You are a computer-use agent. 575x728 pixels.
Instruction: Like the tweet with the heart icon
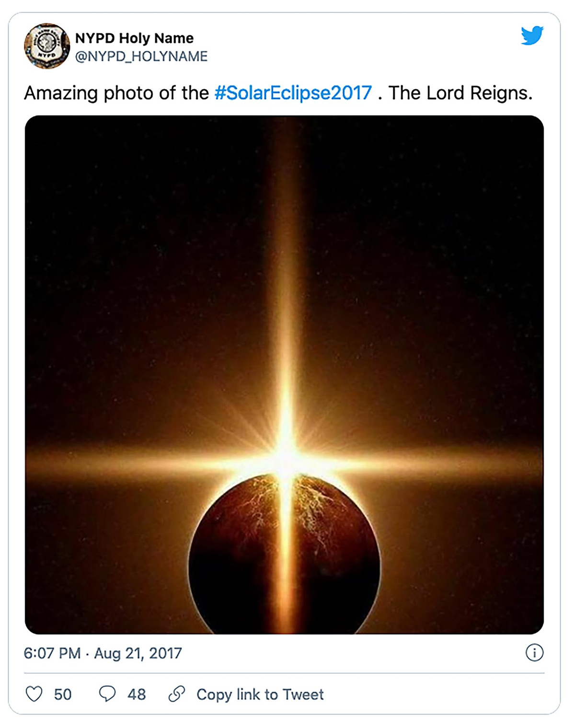tap(34, 693)
